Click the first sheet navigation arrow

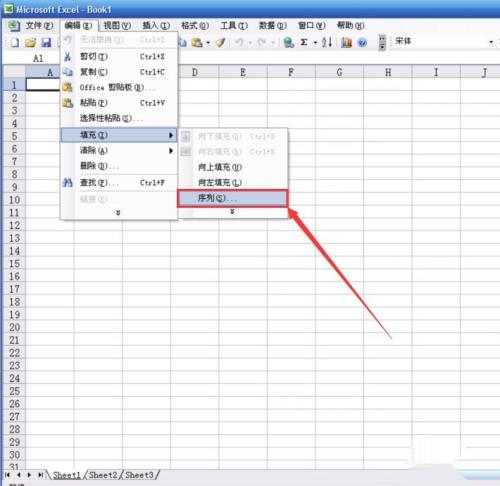pyautogui.click(x=7, y=475)
